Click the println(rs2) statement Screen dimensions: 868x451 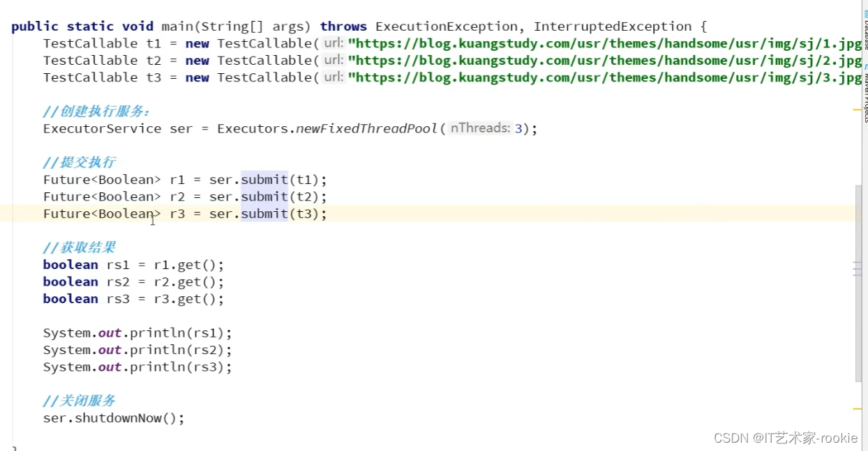pos(137,350)
